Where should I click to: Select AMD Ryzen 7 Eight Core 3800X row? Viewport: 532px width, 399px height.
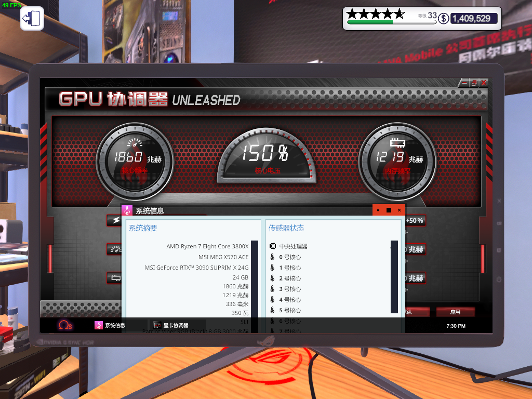(x=207, y=246)
